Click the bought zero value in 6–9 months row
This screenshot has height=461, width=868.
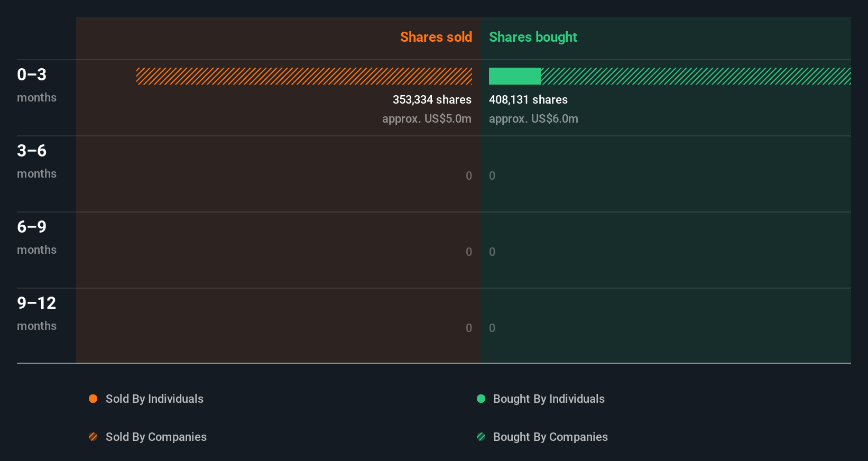492,252
